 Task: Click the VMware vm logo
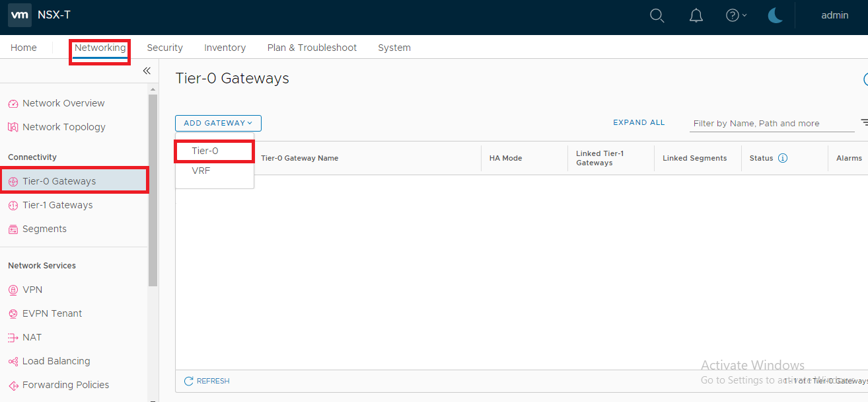[x=20, y=15]
